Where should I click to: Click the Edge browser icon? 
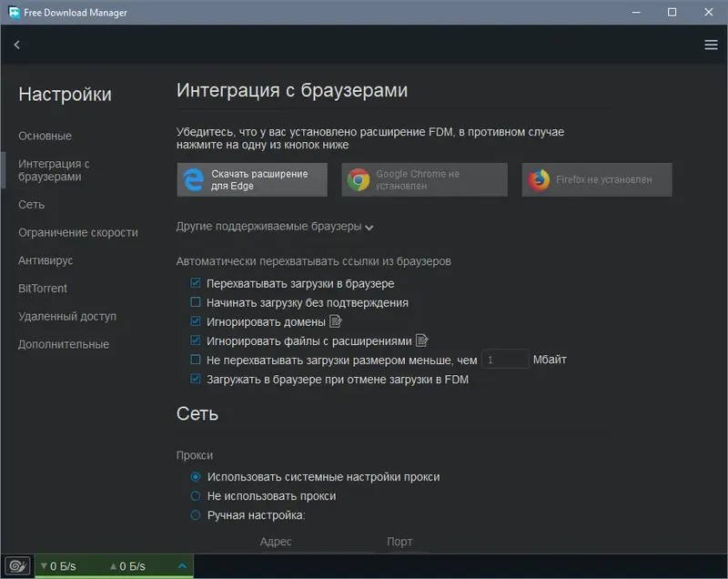click(x=193, y=179)
